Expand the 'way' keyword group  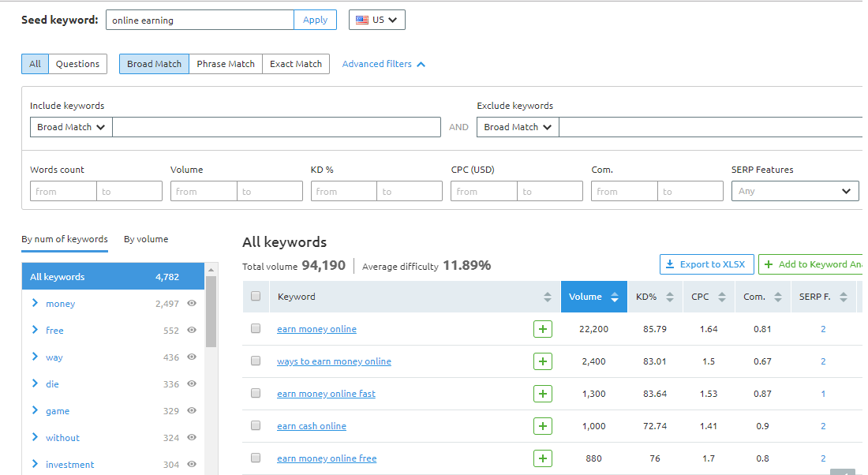[x=35, y=357]
